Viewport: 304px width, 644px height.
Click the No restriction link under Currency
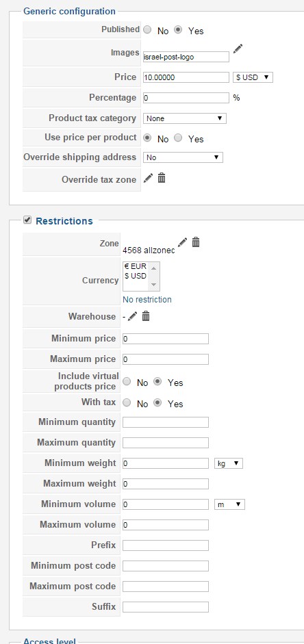pos(147,299)
